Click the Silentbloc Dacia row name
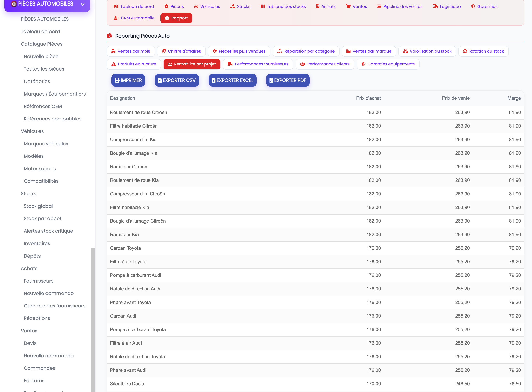 click(x=127, y=384)
